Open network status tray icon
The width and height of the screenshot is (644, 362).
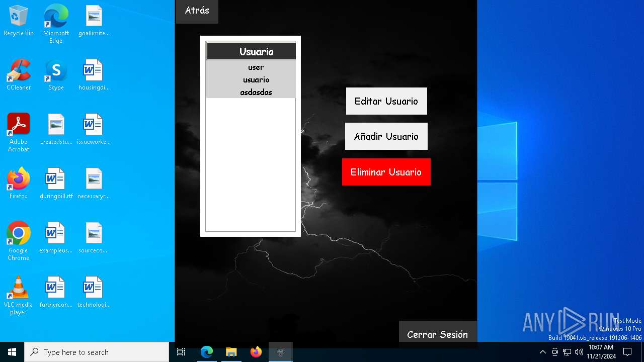(567, 352)
